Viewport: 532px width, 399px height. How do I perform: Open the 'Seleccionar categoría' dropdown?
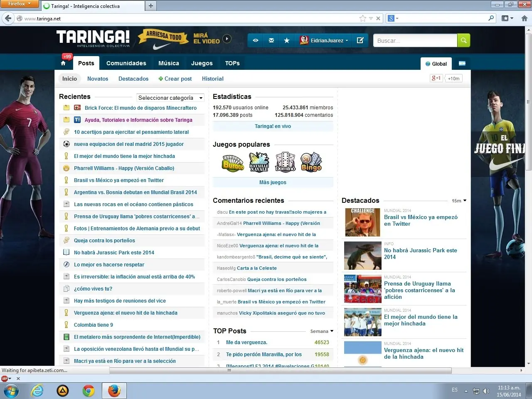click(x=170, y=98)
